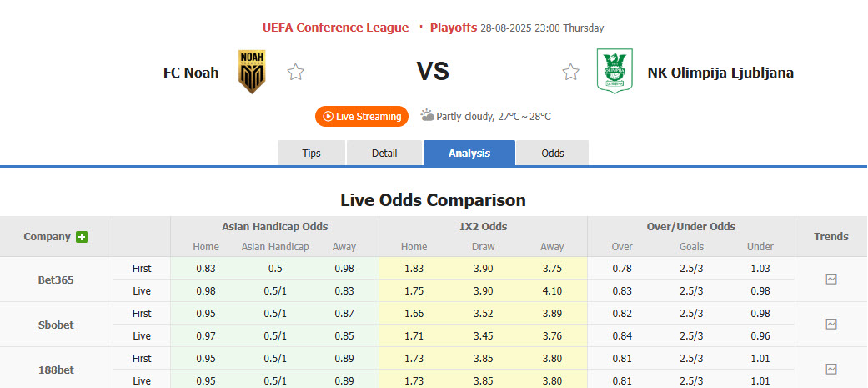Favorite FC Noah with star icon

click(x=295, y=73)
